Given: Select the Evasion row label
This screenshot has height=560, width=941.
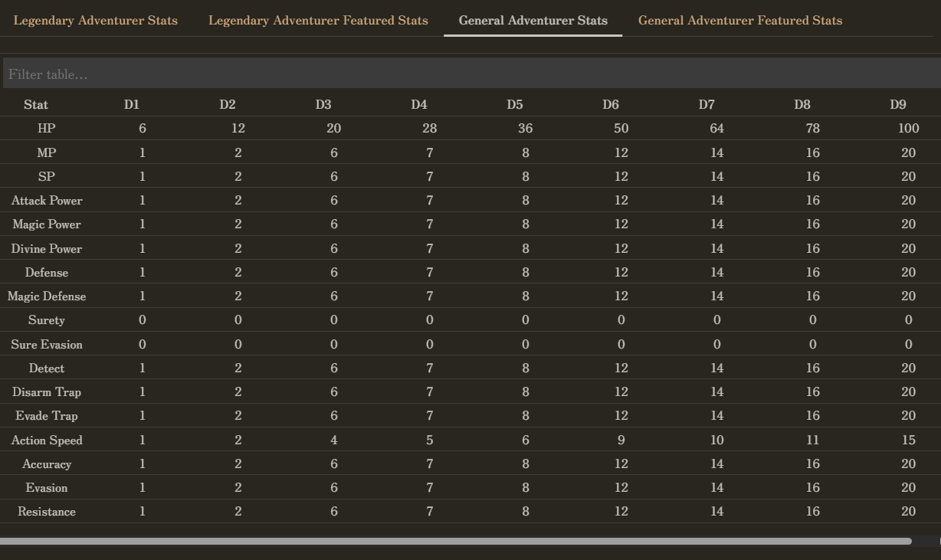Looking at the screenshot, I should (47, 488).
